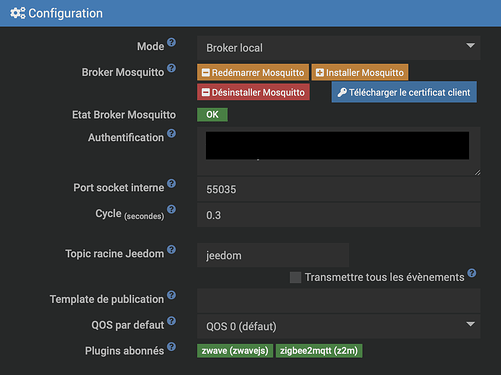Click the Cycle field containing 0.3
This screenshot has height=375, width=501.
[x=339, y=215]
